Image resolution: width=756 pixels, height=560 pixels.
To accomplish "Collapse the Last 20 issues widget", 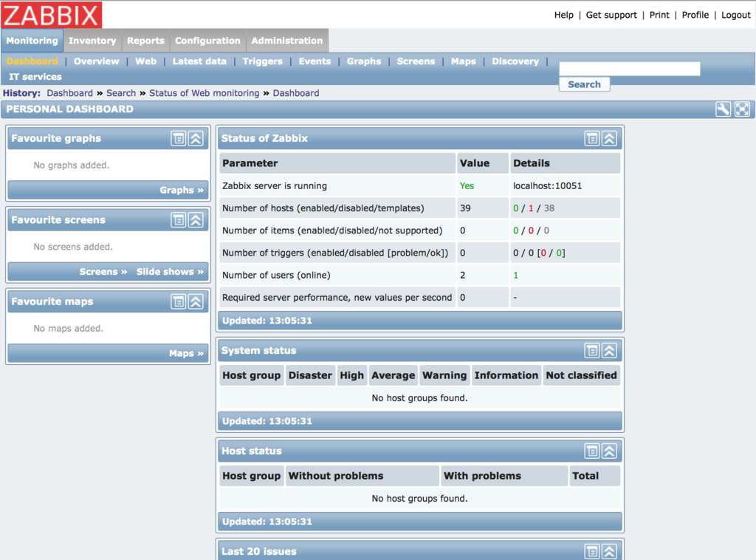I will pyautogui.click(x=609, y=551).
